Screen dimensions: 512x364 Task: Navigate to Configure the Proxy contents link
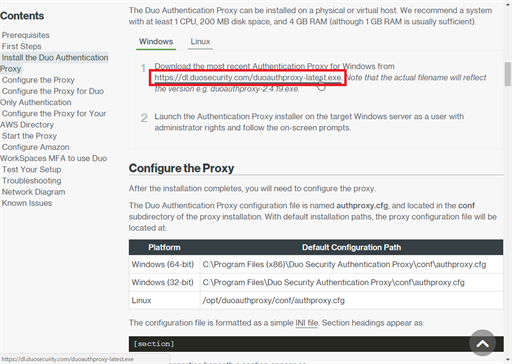tap(38, 80)
